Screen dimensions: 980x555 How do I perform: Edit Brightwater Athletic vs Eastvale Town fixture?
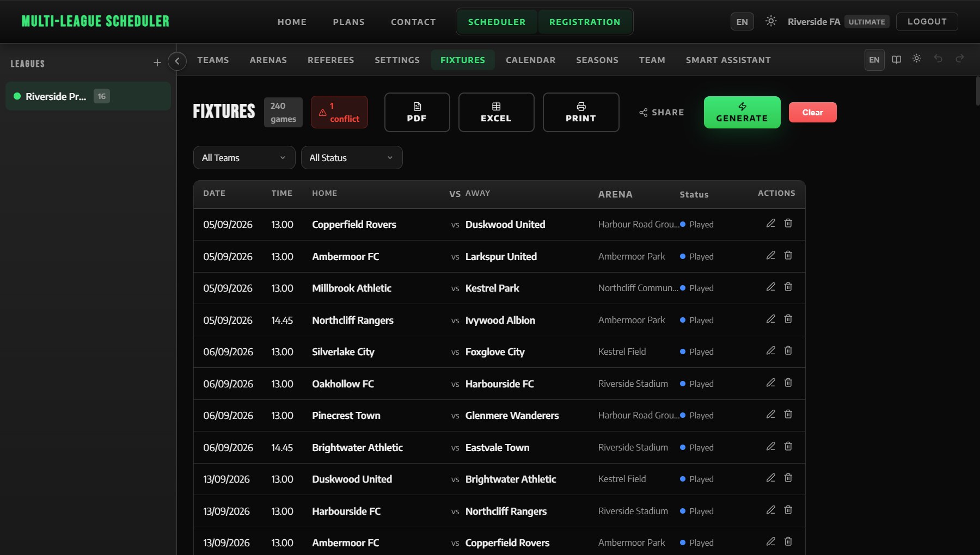point(770,446)
